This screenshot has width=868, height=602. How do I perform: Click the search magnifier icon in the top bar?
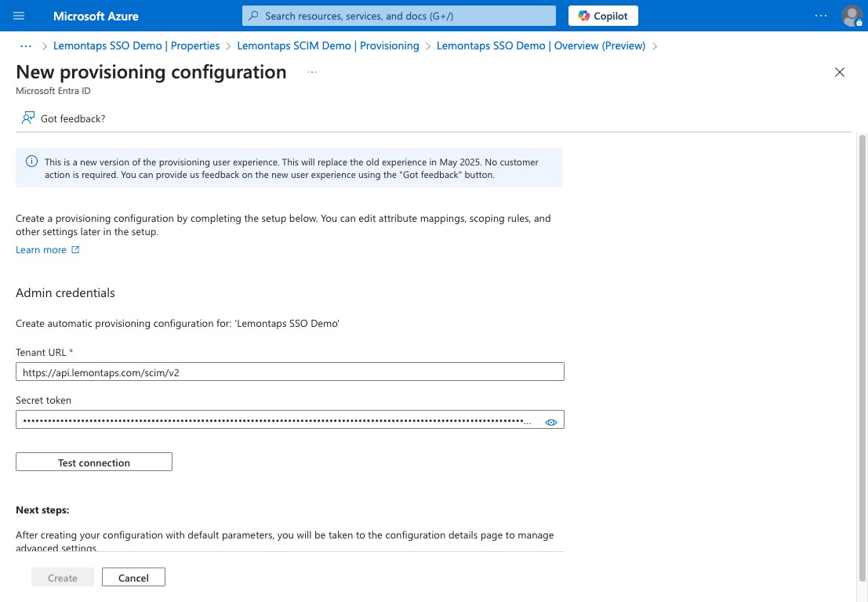pos(253,16)
